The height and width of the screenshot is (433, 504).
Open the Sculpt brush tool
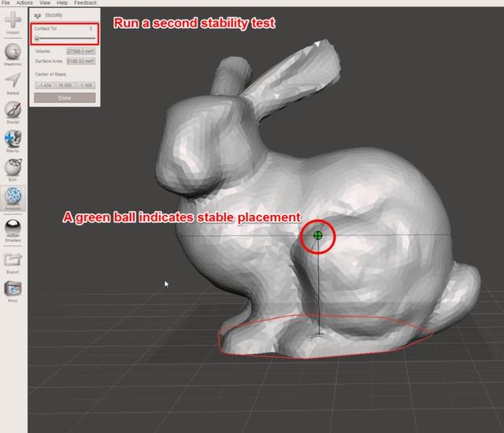click(13, 109)
